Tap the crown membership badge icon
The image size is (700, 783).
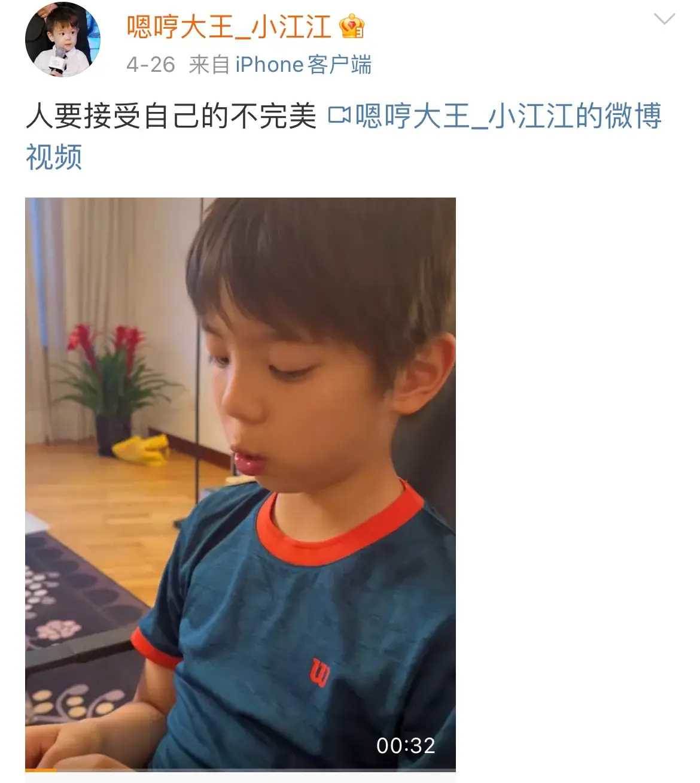(352, 26)
